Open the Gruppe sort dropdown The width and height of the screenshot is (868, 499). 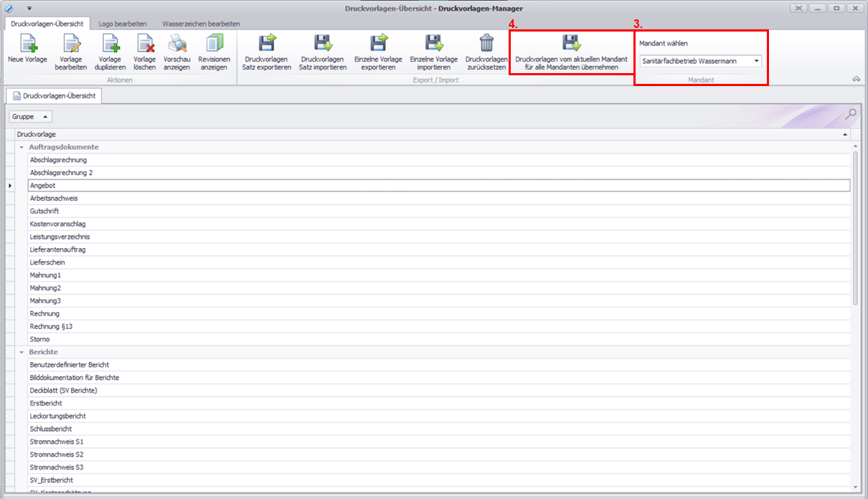31,116
